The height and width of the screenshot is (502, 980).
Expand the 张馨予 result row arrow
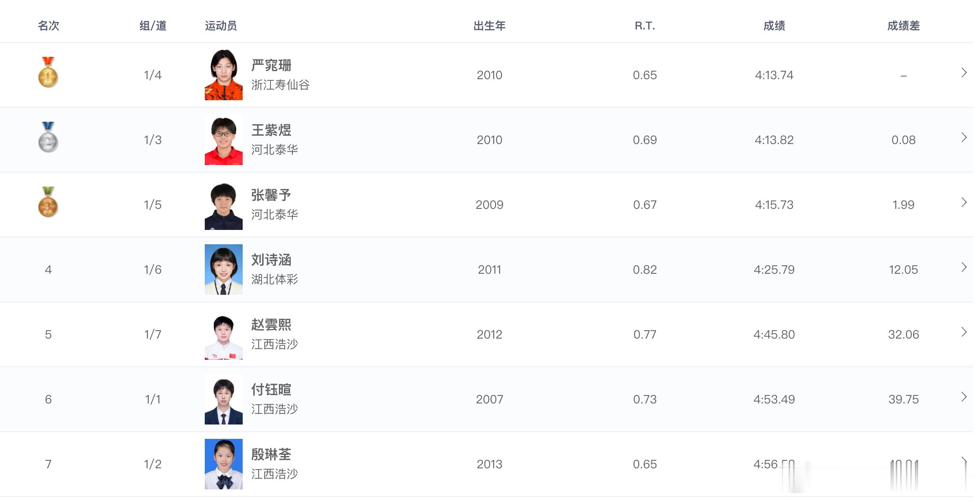[964, 202]
